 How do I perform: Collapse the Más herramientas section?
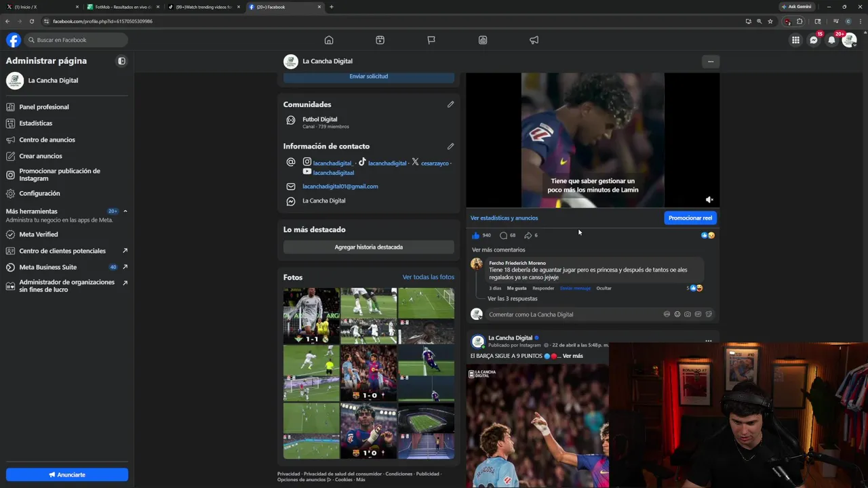125,211
